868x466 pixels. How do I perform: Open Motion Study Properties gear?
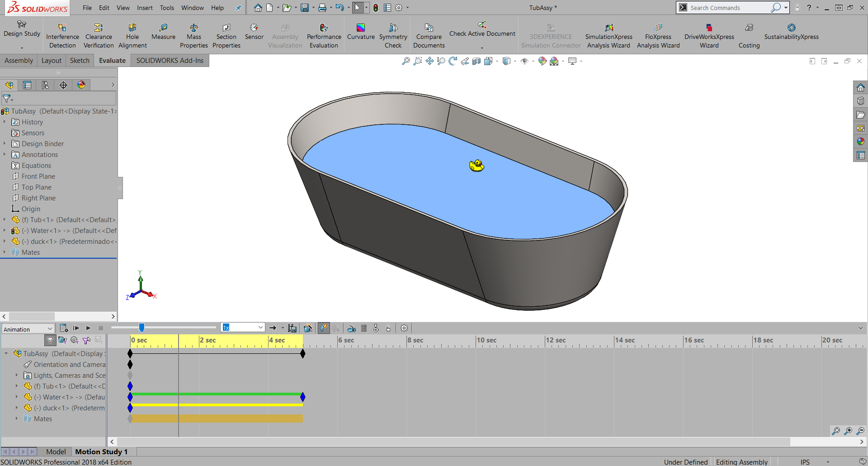coord(404,328)
